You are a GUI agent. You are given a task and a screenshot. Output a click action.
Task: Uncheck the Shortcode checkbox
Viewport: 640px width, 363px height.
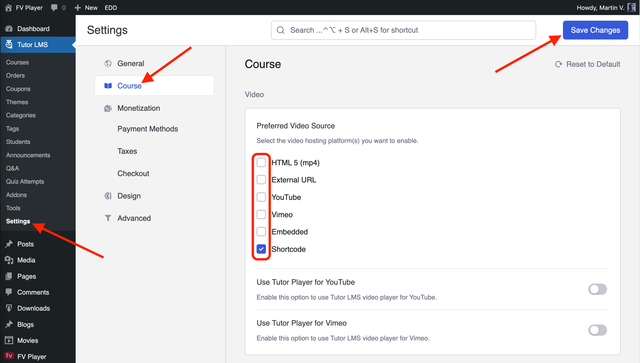tap(261, 249)
